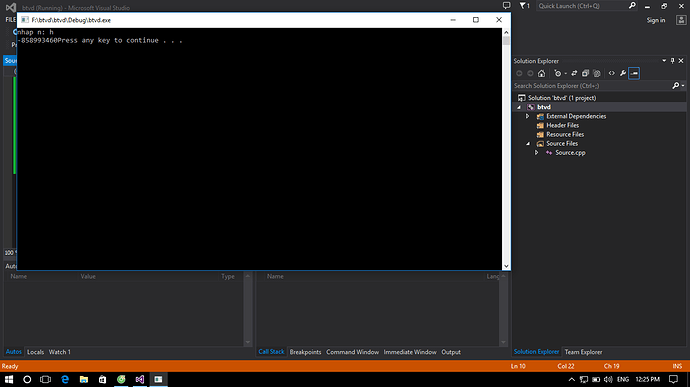The width and height of the screenshot is (690, 387).
Task: Expand External Dependencies node
Action: [528, 116]
